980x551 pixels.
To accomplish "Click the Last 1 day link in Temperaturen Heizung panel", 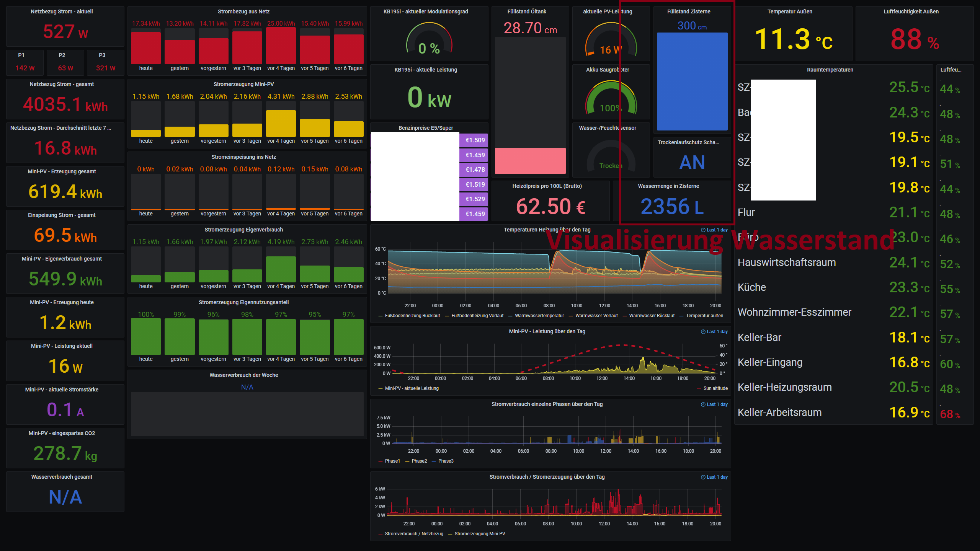I will (717, 230).
